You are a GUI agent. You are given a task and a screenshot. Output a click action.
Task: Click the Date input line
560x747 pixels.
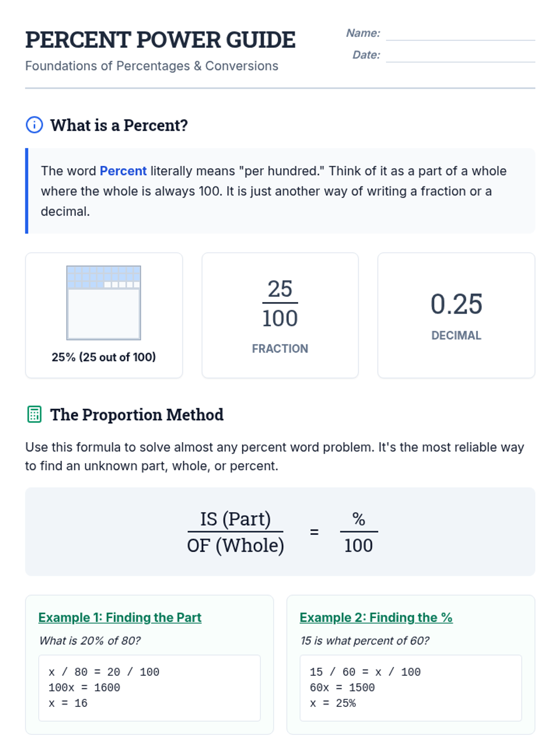click(460, 55)
